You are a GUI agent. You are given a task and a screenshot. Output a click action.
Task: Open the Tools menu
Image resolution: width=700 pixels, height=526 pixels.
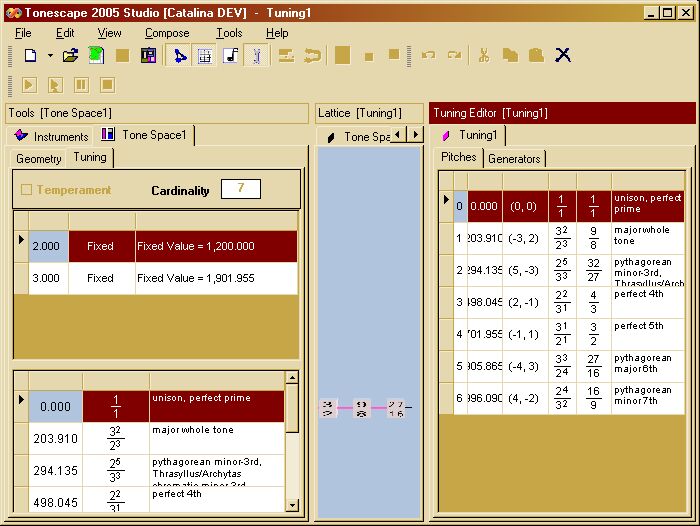[x=229, y=33]
